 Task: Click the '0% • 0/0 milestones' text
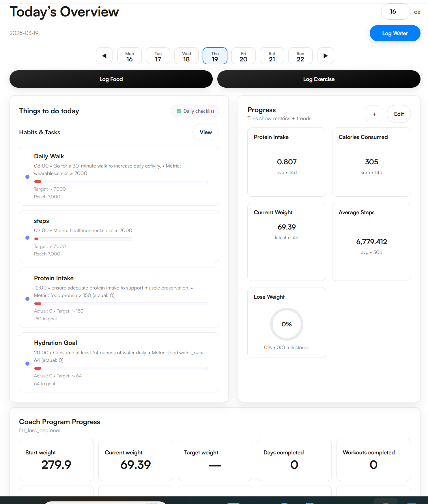287,347
